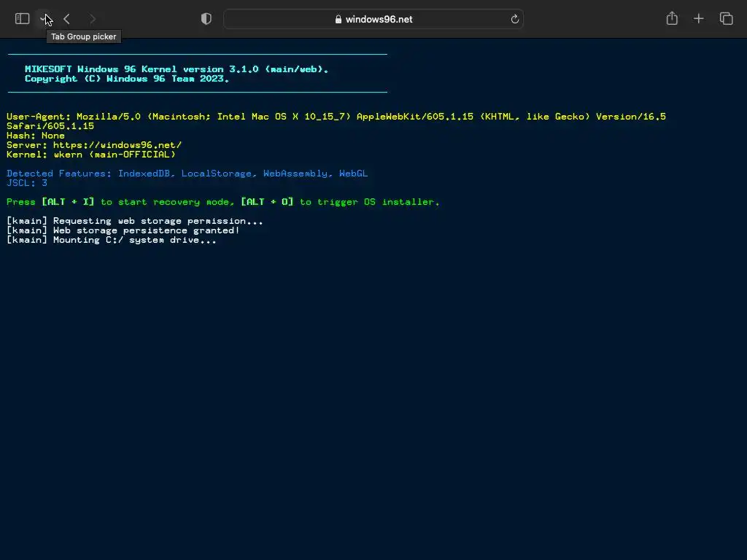
Task: Click 'Requesting web storage permission...' line
Action: [135, 221]
